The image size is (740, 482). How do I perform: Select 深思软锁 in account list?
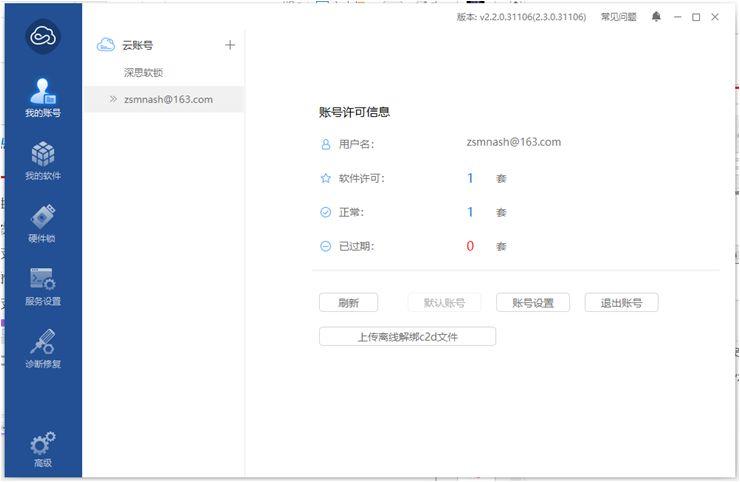(x=143, y=72)
